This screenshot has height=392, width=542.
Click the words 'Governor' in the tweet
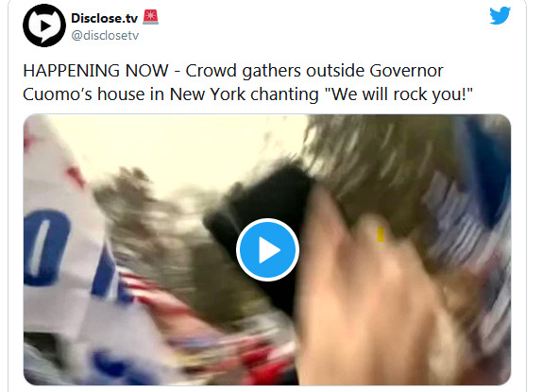pos(406,71)
